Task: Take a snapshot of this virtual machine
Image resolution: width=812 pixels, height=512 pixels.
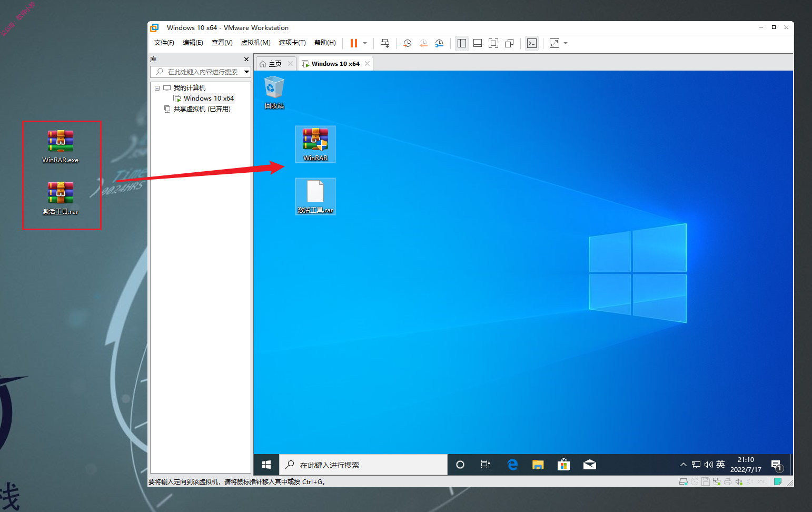Action: 407,43
